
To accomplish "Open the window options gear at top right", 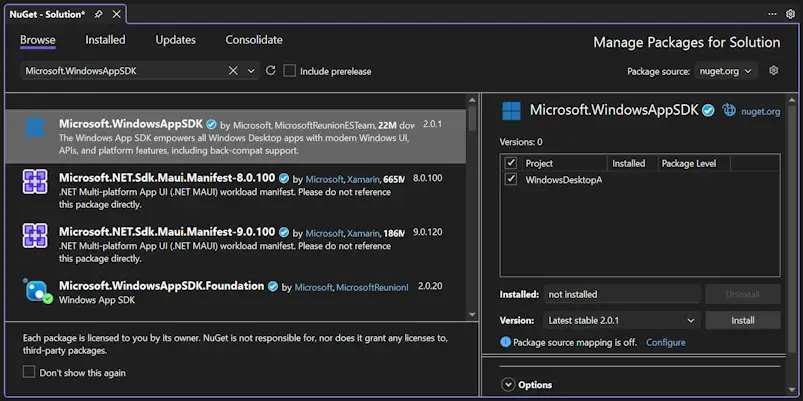I will tap(790, 14).
